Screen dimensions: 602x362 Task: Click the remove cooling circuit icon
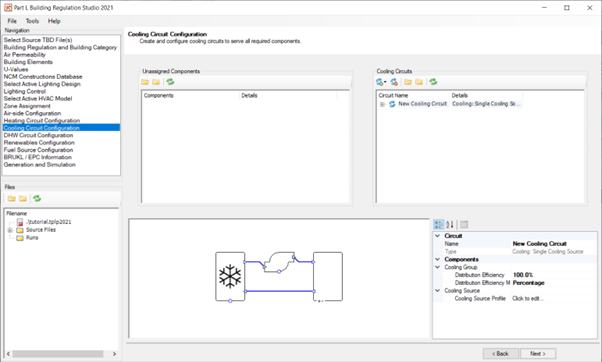(394, 82)
